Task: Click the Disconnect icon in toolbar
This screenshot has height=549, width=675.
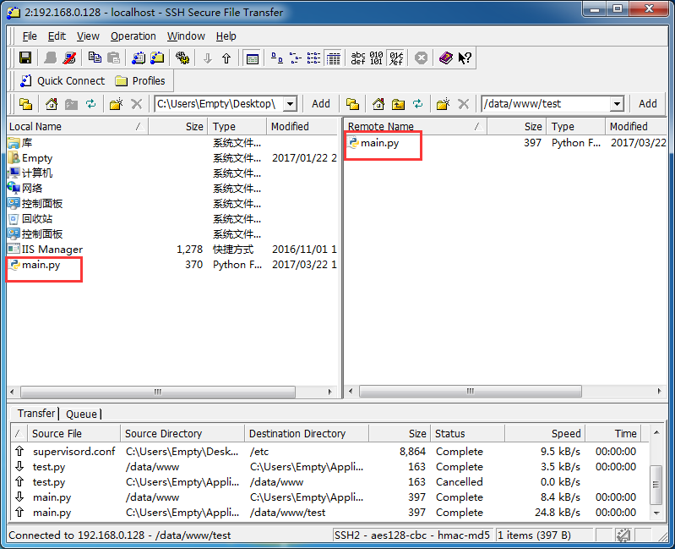Action: (69, 58)
